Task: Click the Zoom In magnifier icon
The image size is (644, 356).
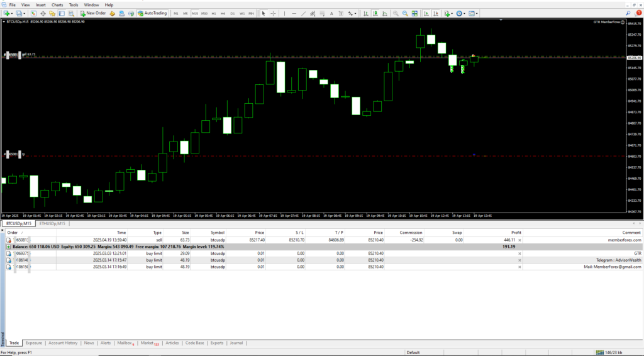Action: (396, 13)
